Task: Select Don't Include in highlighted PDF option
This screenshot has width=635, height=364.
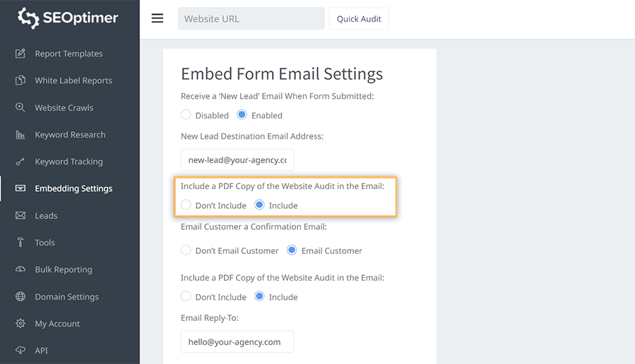Action: click(x=186, y=205)
